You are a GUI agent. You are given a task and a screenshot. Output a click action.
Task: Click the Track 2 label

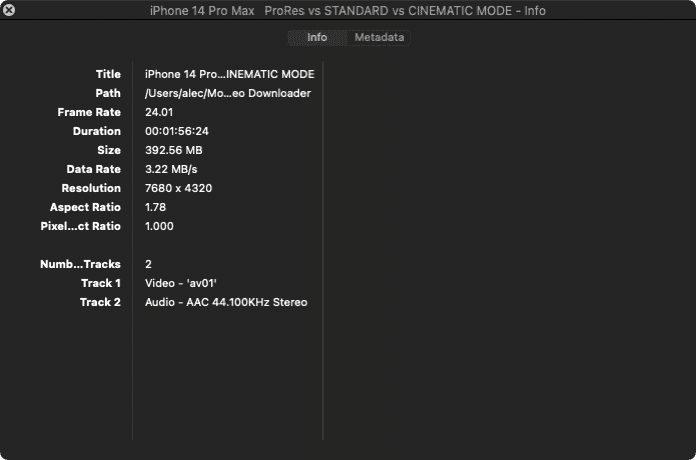[x=100, y=302]
